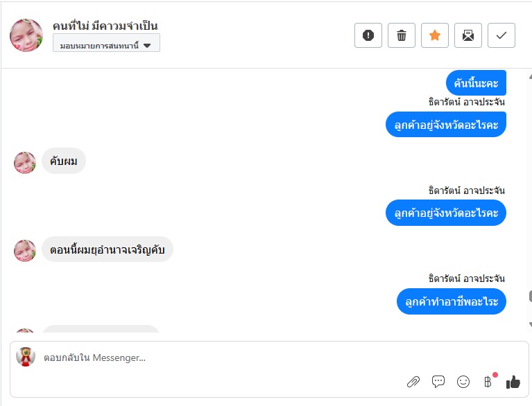Screen dimensions: 532x406
Task: Click the "ตอนนี้ผมยุอำนาจเจริญคับ" message bubble
Action: click(108, 249)
